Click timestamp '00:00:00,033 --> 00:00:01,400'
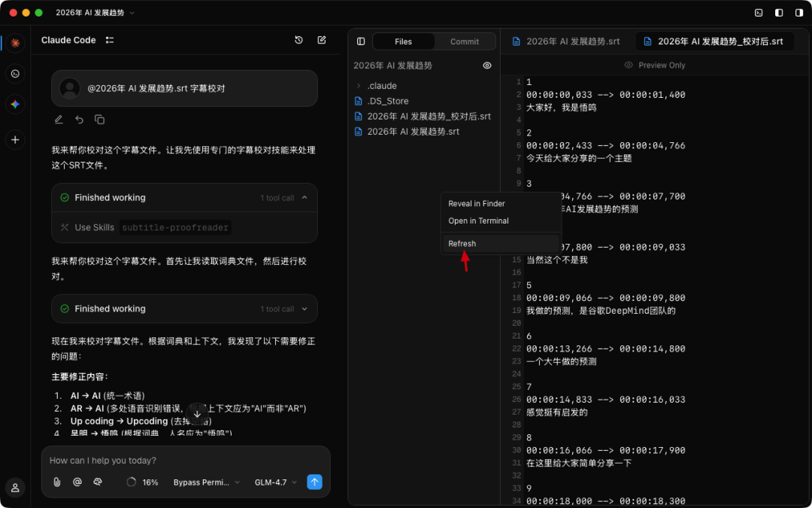Image resolution: width=812 pixels, height=508 pixels. pyautogui.click(x=606, y=95)
